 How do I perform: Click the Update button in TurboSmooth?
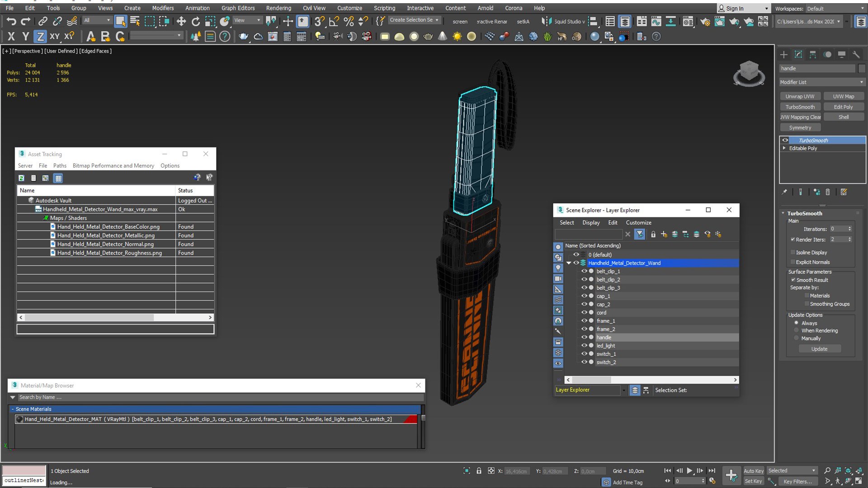coord(819,349)
